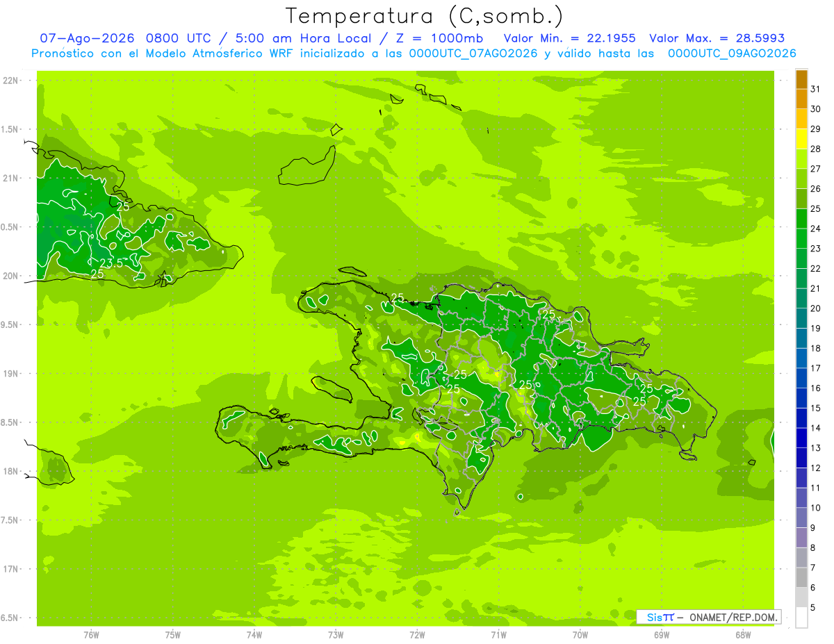Click the 70W longitude label
The image size is (834, 644).
click(x=580, y=634)
